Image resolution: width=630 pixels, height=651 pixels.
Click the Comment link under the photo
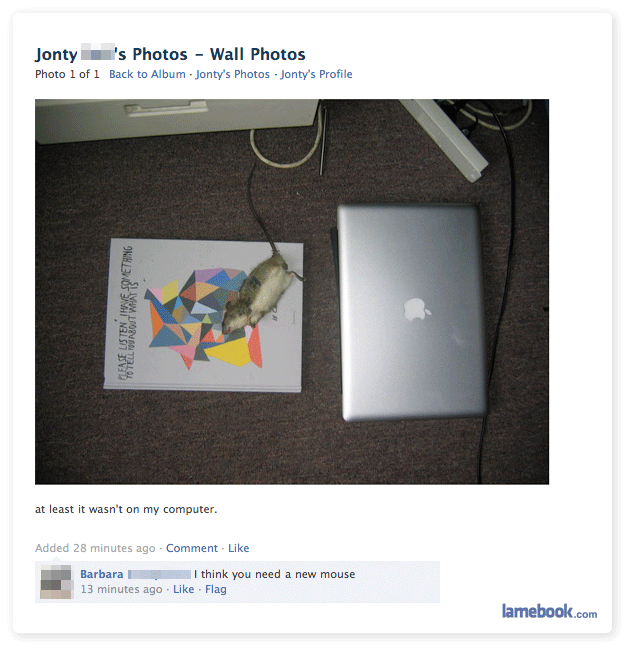192,548
